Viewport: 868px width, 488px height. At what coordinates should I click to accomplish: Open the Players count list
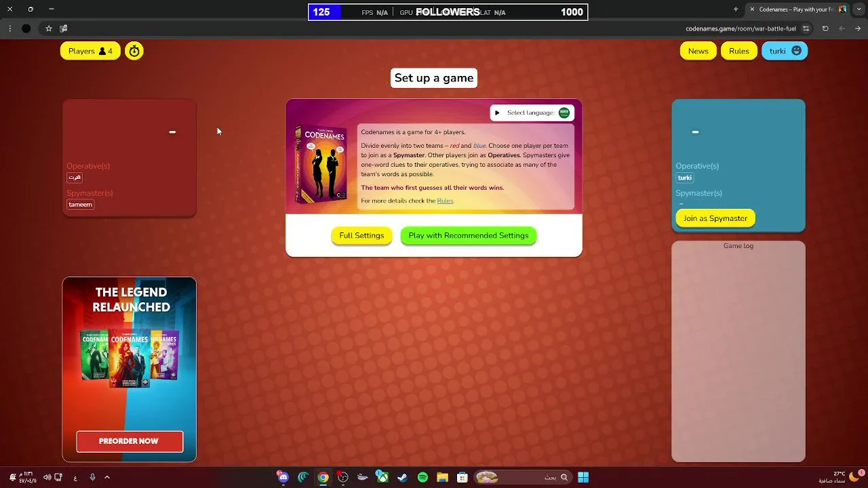pos(90,51)
